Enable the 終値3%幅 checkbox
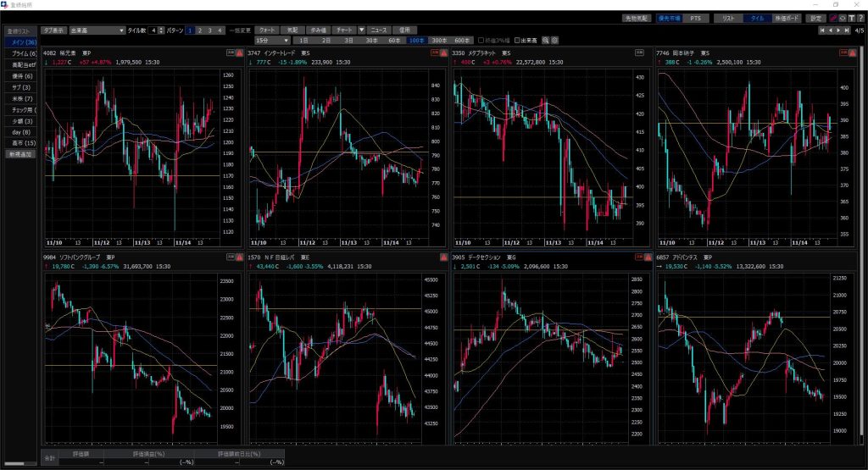Screen dimensions: 868x470 [481, 40]
